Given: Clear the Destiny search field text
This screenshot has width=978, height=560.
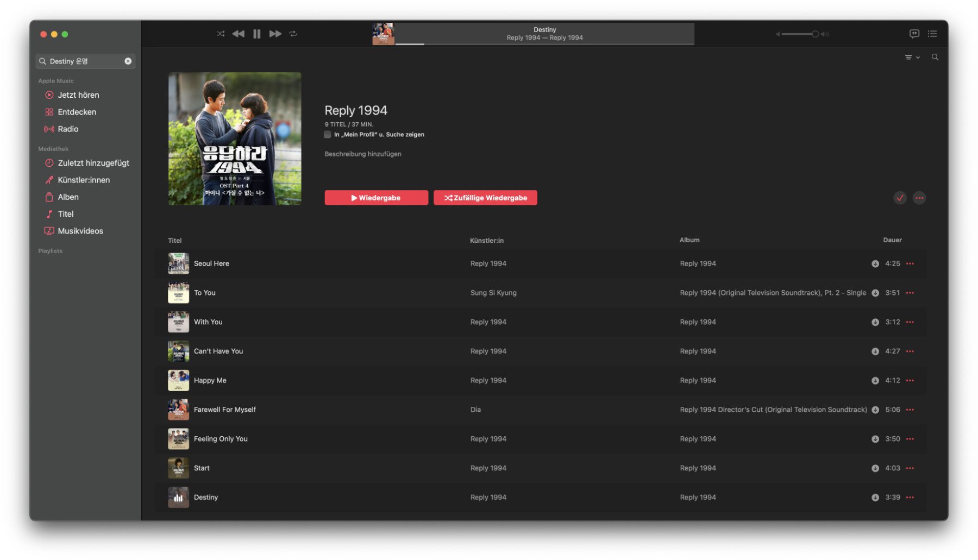Looking at the screenshot, I should tap(128, 61).
